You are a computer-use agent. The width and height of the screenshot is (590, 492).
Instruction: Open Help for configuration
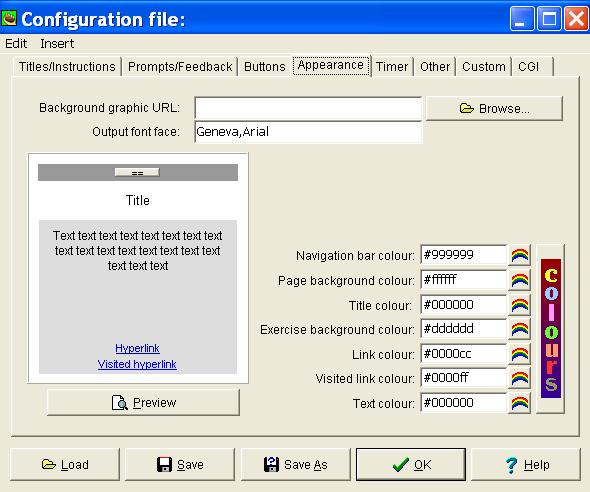pyautogui.click(x=526, y=465)
